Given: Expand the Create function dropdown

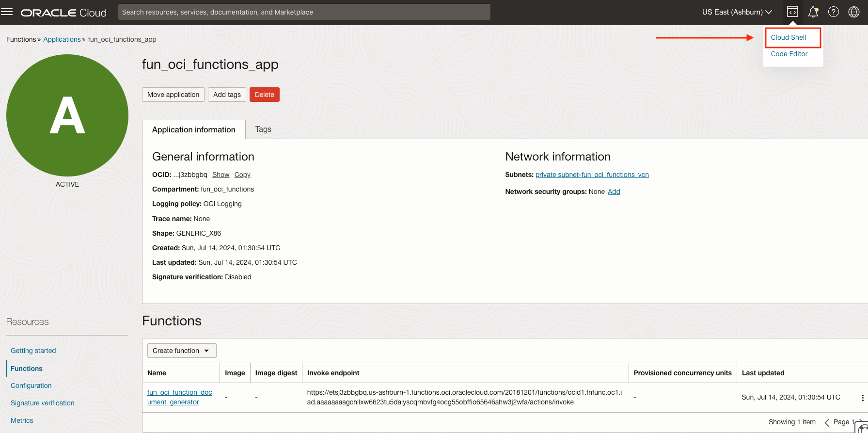Looking at the screenshot, I should (x=181, y=351).
